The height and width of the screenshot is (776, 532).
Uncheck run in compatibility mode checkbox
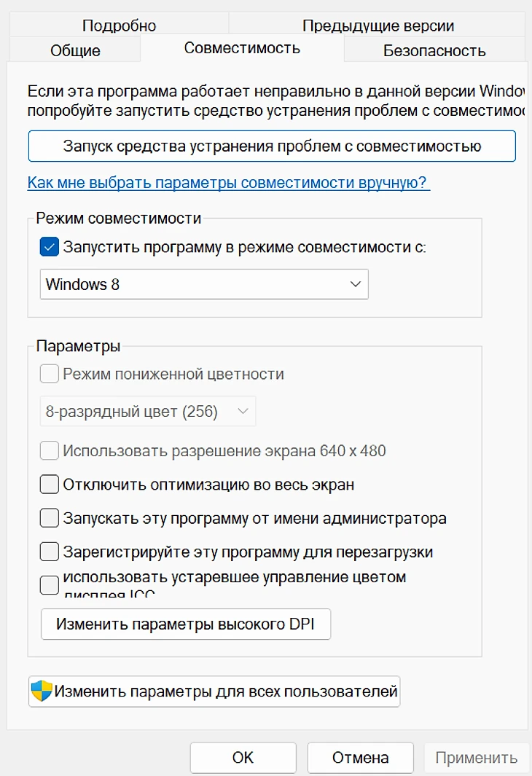point(50,247)
